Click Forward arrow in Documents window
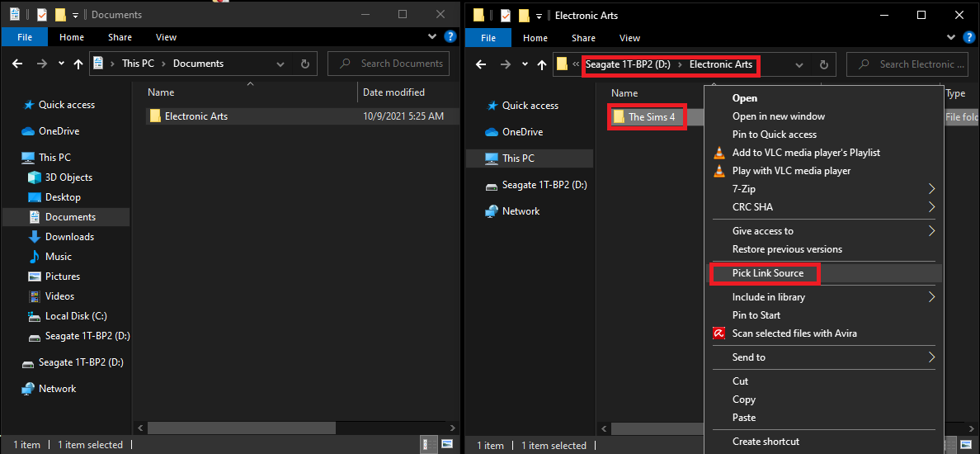Viewport: 980px width, 454px height. [x=41, y=64]
